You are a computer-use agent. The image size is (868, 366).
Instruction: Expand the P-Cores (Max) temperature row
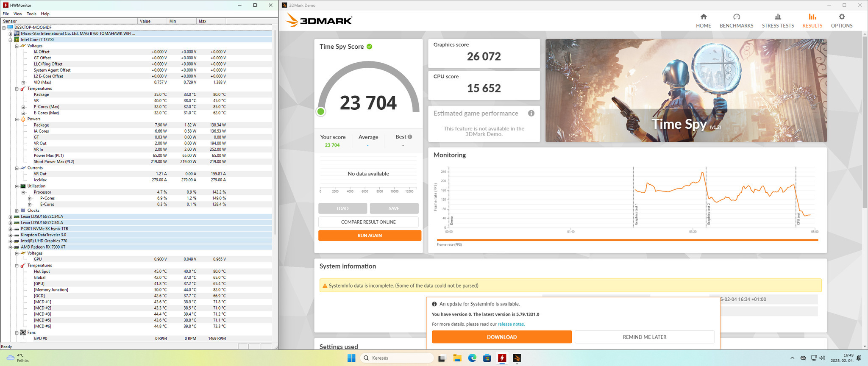point(23,107)
